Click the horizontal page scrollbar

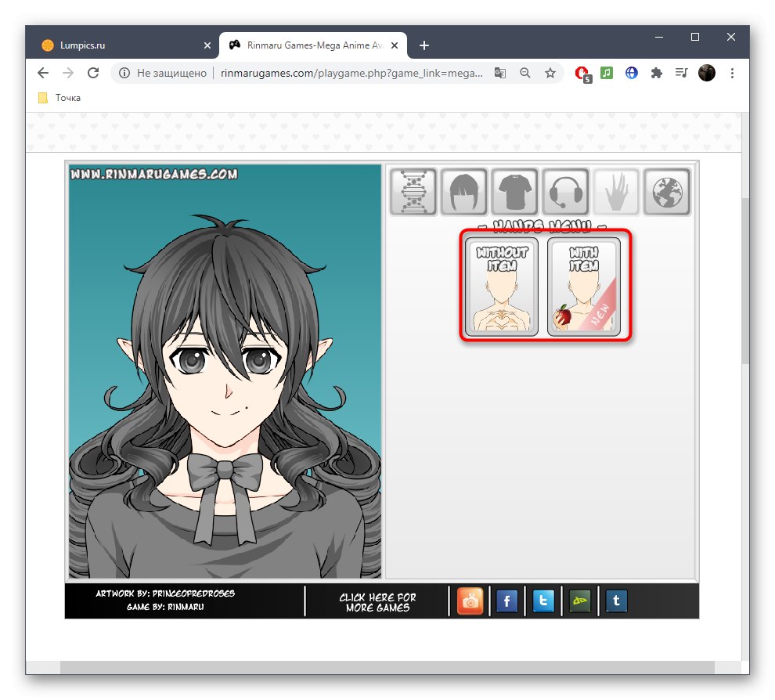coord(387,667)
